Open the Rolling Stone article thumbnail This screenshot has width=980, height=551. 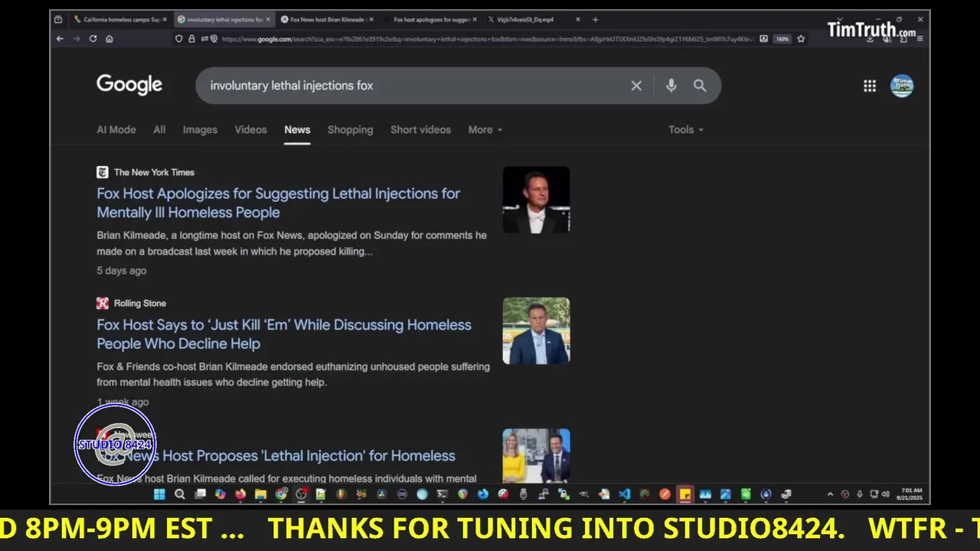click(x=536, y=331)
